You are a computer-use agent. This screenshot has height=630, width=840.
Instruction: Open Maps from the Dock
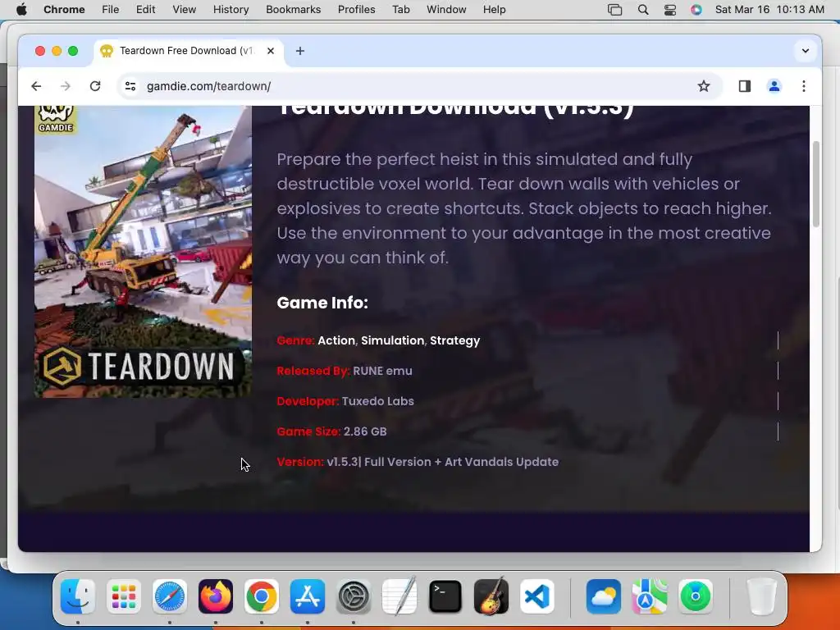tap(650, 596)
